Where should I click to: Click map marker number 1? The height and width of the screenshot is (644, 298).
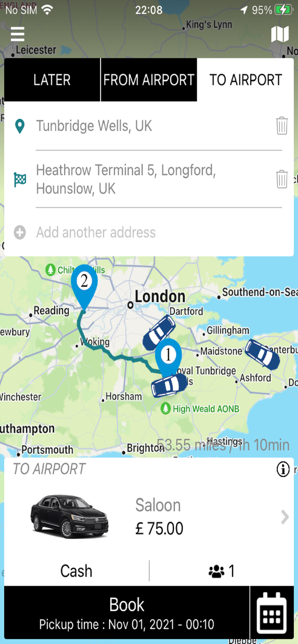pyautogui.click(x=168, y=355)
